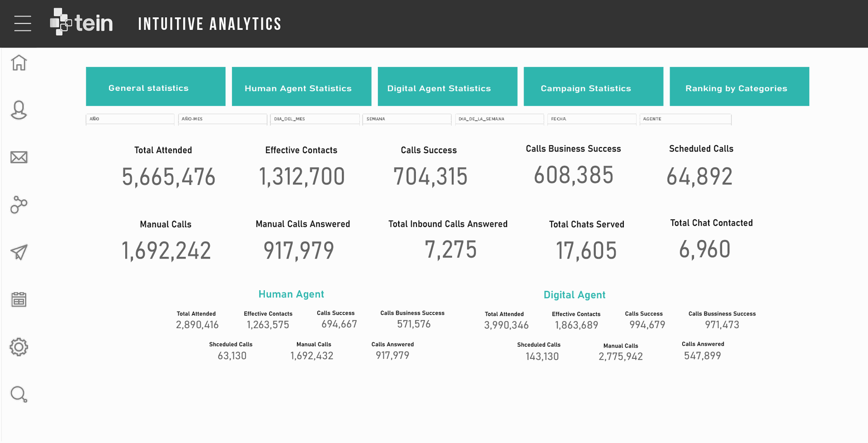Open the hamburger menu
Image resolution: width=868 pixels, height=443 pixels.
coord(23,24)
